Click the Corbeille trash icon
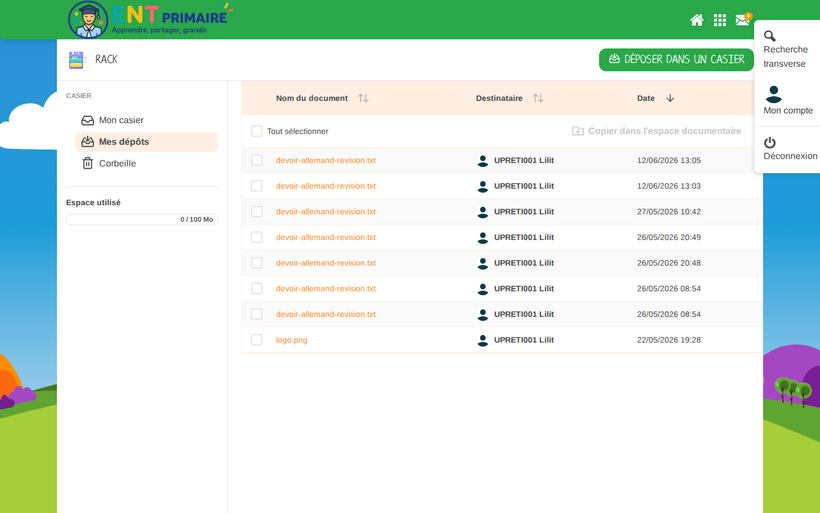This screenshot has width=820, height=513. [87, 163]
